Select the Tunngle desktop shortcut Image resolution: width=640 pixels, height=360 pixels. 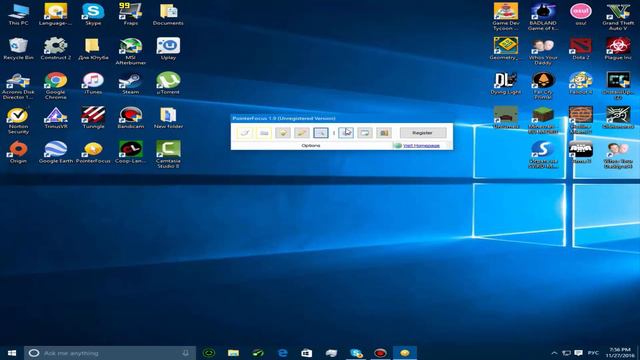point(93,118)
